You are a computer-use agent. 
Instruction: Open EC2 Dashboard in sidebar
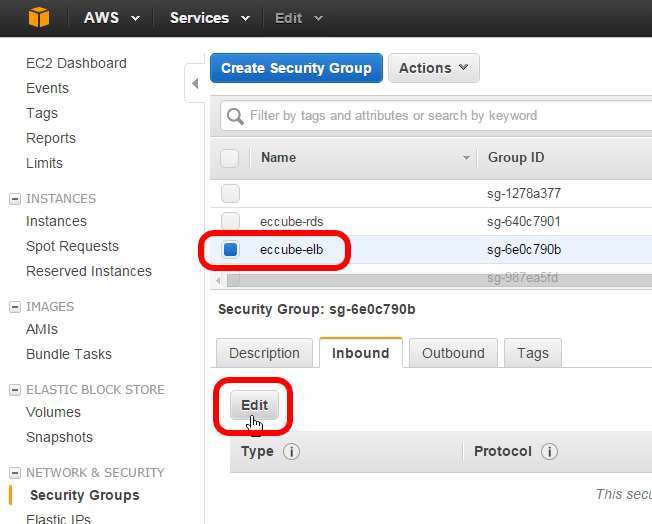click(77, 63)
